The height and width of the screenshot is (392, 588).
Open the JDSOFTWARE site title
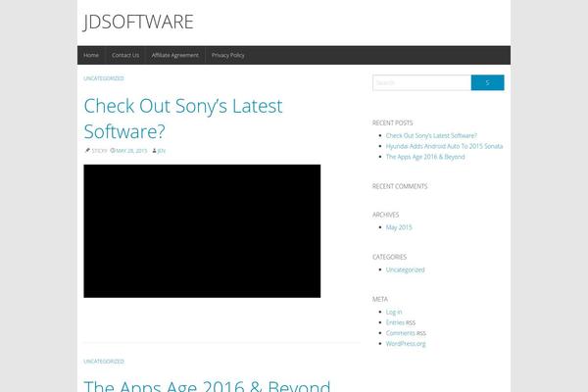click(x=138, y=22)
